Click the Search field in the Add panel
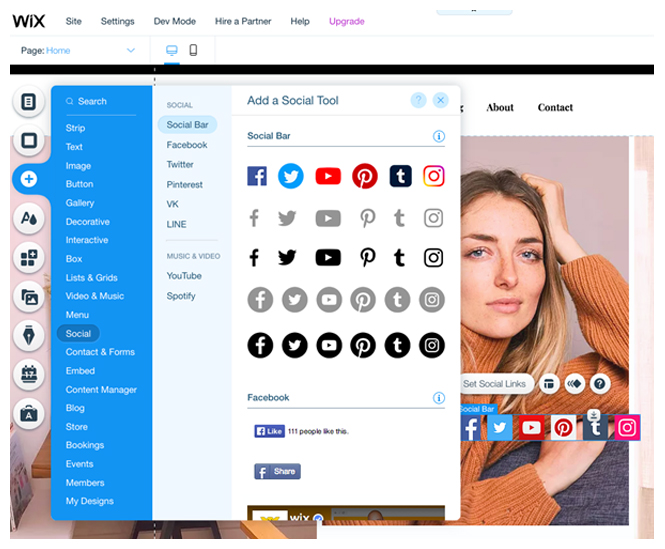This screenshot has width=665, height=549. click(101, 101)
